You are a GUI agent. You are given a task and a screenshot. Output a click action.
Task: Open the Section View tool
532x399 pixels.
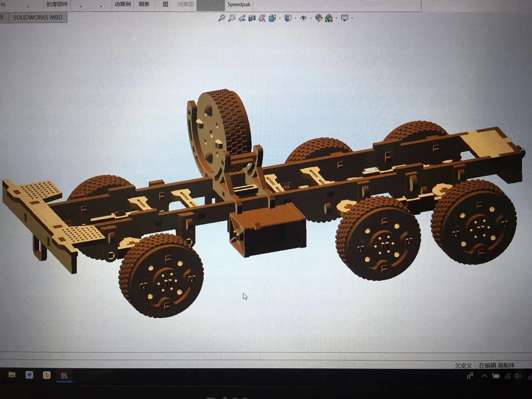click(x=252, y=18)
